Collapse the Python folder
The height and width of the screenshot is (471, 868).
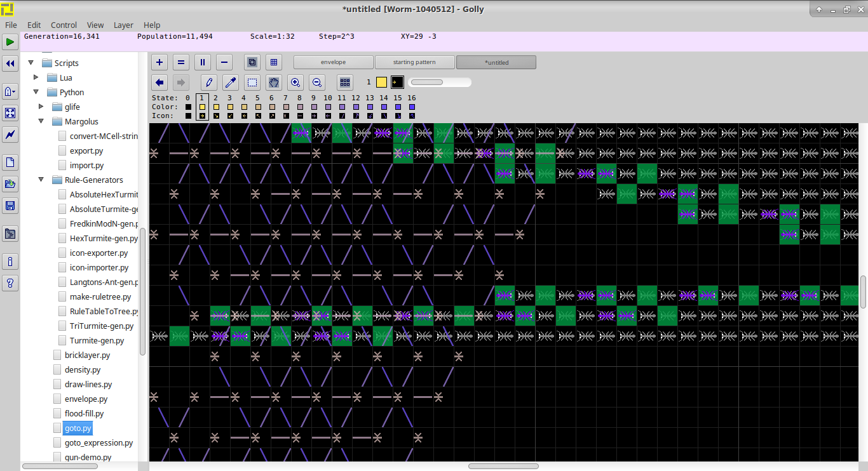pos(36,92)
